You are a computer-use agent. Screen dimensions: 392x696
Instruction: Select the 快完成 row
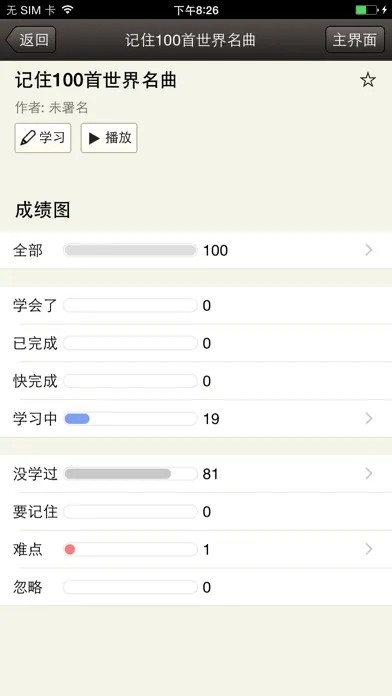(196, 381)
